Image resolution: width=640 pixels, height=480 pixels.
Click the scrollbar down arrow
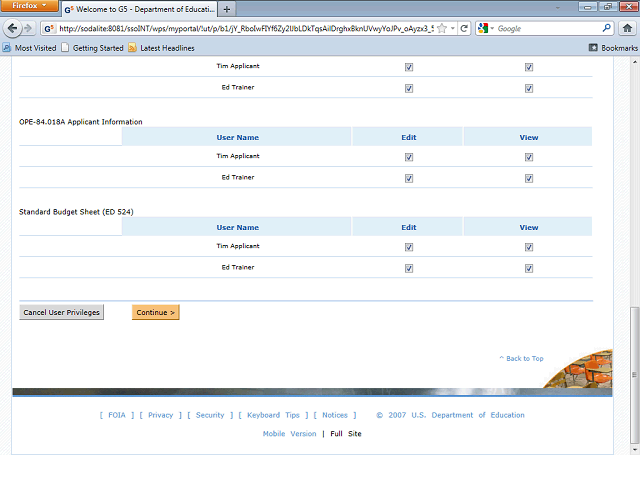pos(634,449)
